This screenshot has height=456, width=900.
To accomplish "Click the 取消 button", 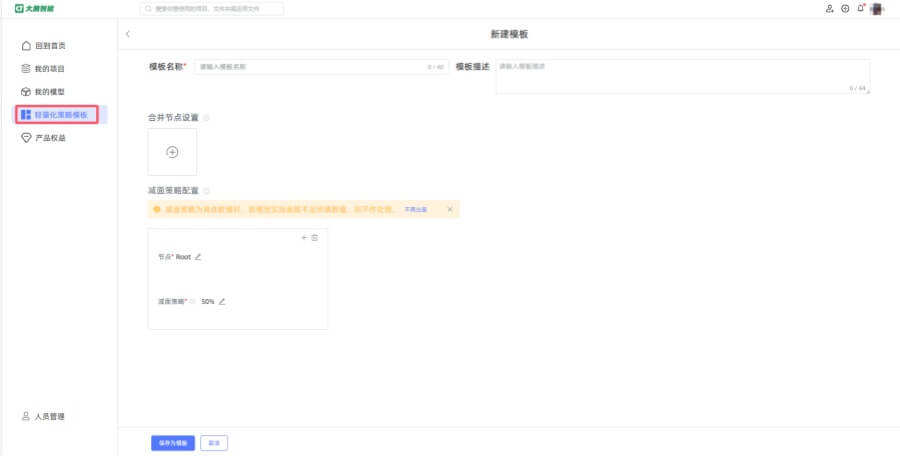I will pos(214,443).
